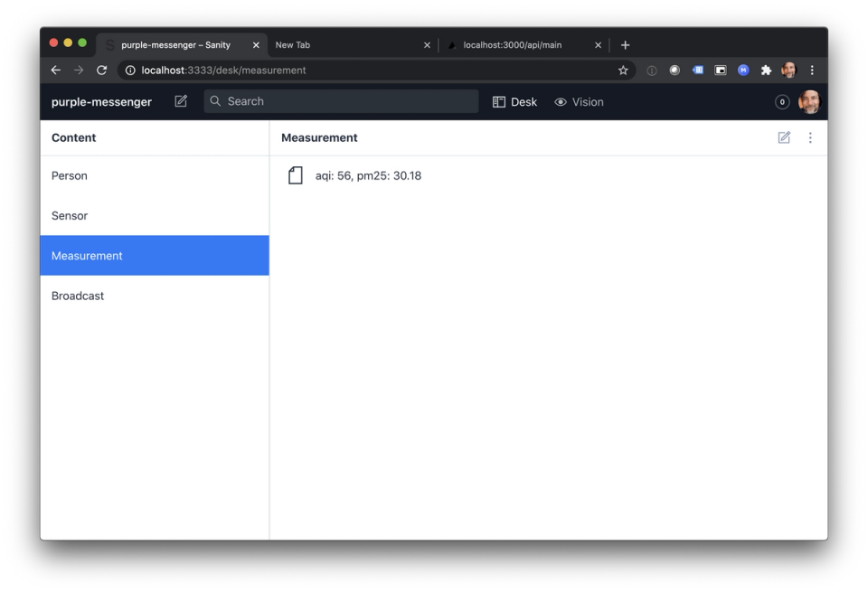
Task: Switch to the Vision tool
Action: [579, 102]
